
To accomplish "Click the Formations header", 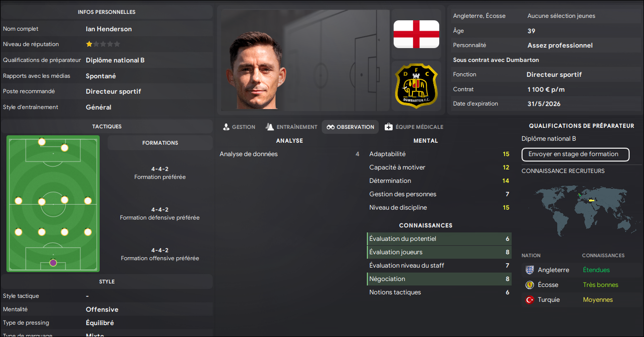I will click(160, 143).
